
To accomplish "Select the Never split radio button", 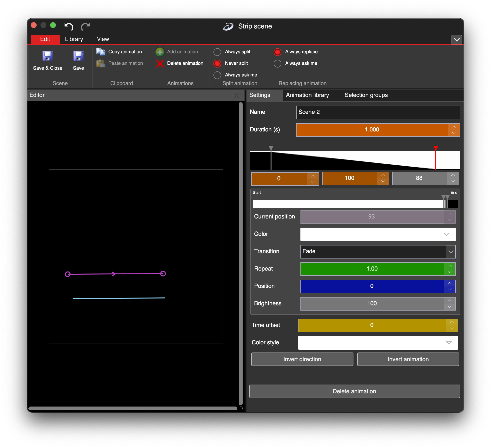I will [217, 64].
